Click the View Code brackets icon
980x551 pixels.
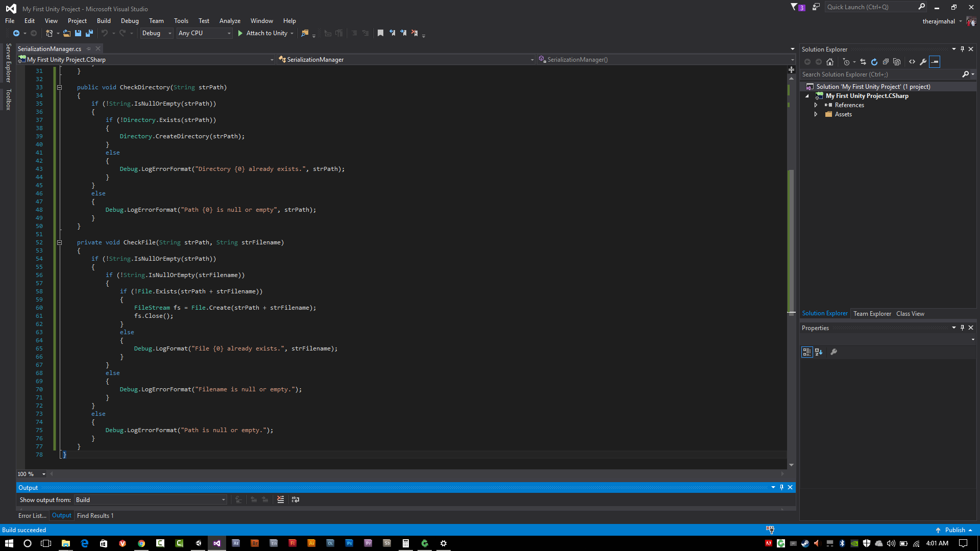(x=912, y=62)
